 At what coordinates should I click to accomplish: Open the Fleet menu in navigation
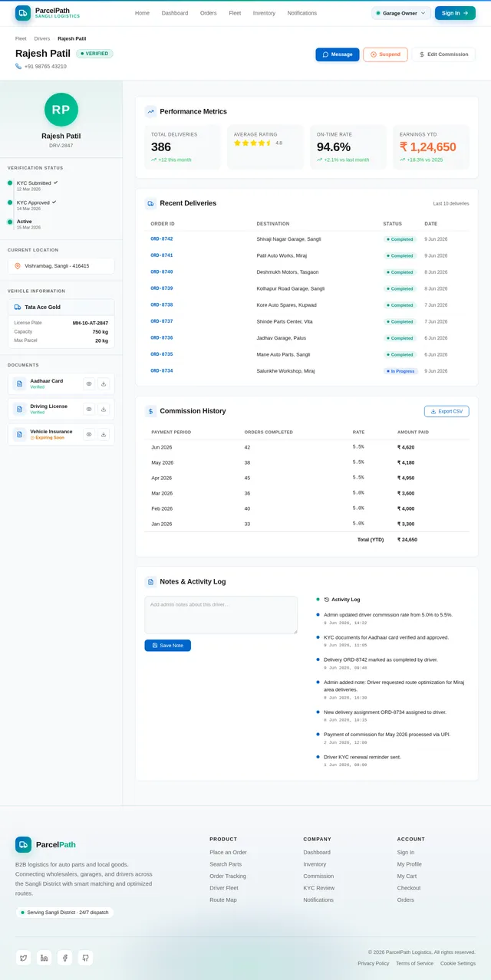tap(235, 13)
